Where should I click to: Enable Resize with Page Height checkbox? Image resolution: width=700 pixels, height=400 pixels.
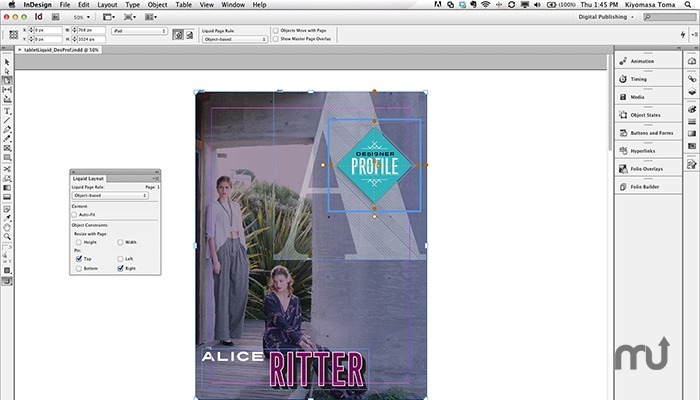click(79, 242)
